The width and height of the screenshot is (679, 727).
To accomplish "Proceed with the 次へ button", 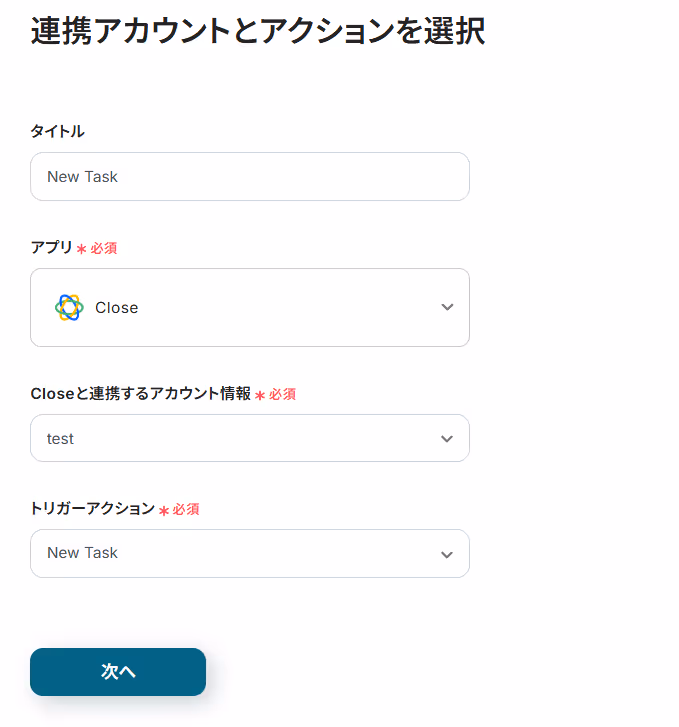I will pyautogui.click(x=118, y=672).
